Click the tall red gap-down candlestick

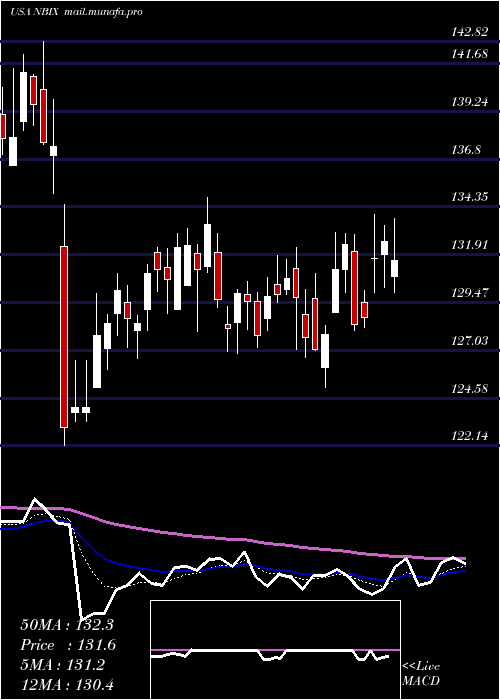click(x=64, y=337)
